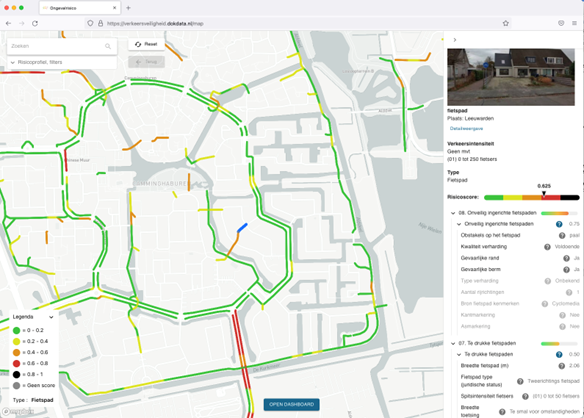Click '(01) 0 tot 250 fietsers' text

(472, 159)
